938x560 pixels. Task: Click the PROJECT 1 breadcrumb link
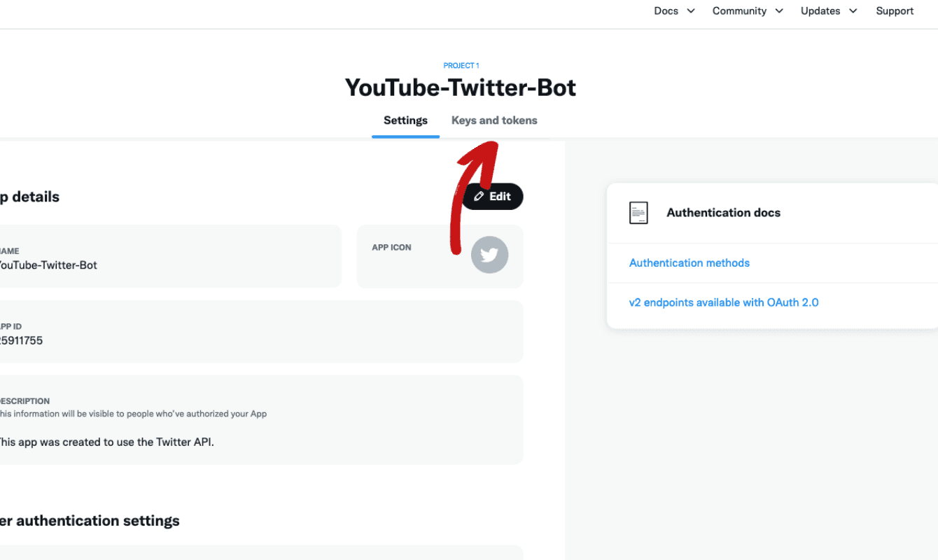click(461, 66)
